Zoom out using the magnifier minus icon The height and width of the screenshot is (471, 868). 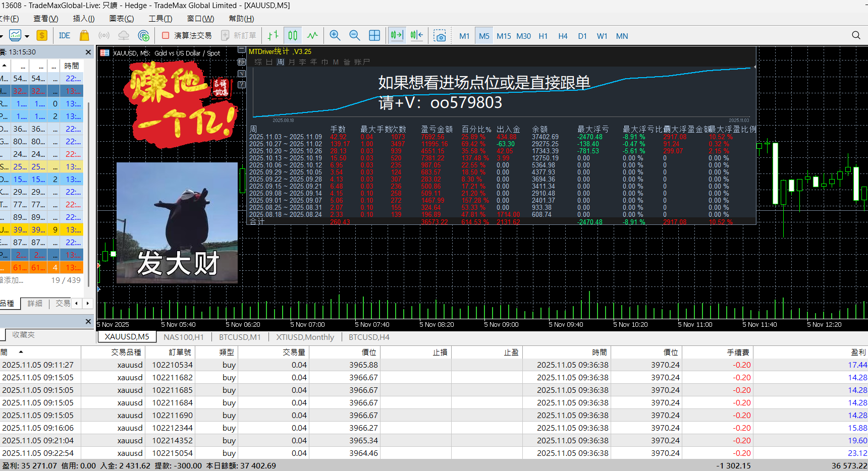point(355,35)
